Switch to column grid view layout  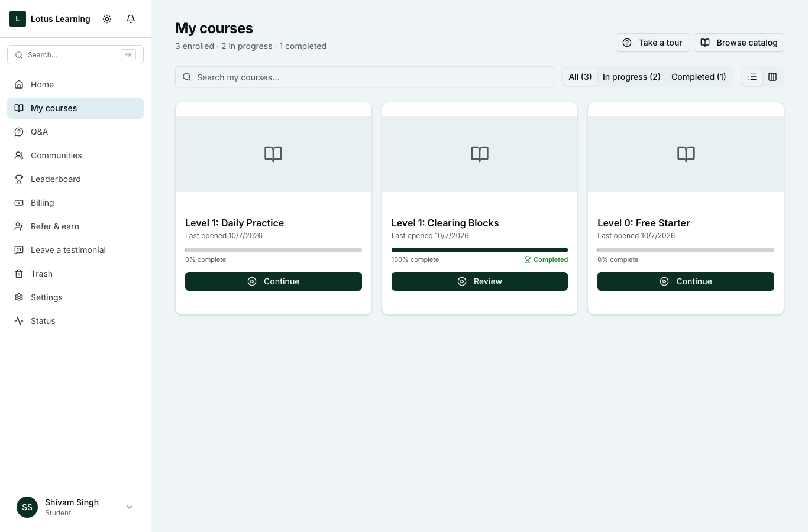pos(773,77)
